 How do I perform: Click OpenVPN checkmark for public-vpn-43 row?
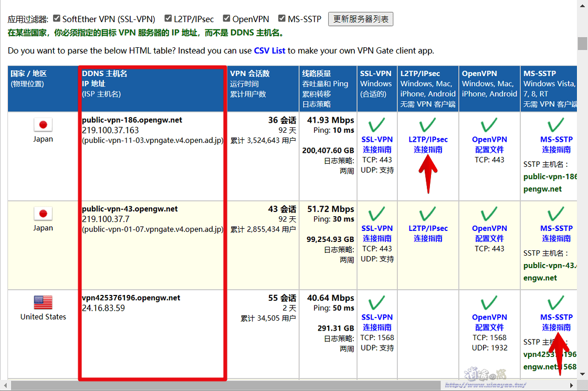click(489, 214)
